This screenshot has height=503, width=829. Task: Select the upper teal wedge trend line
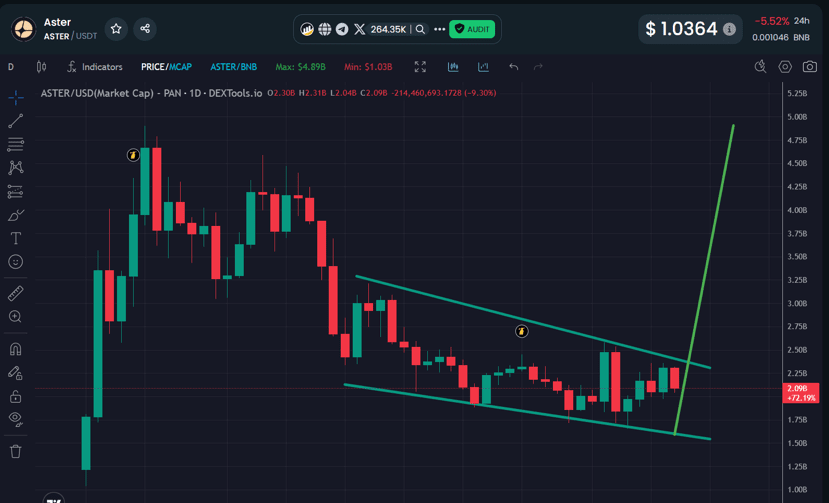click(x=533, y=321)
